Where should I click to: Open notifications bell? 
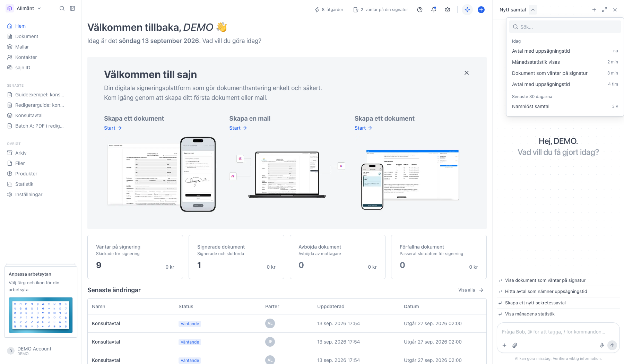pyautogui.click(x=434, y=10)
